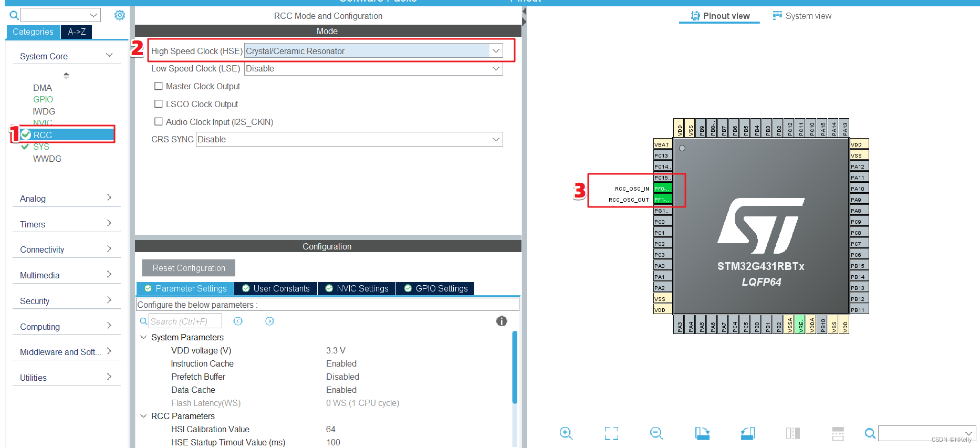Click the pin search magnifier icon

(870, 433)
